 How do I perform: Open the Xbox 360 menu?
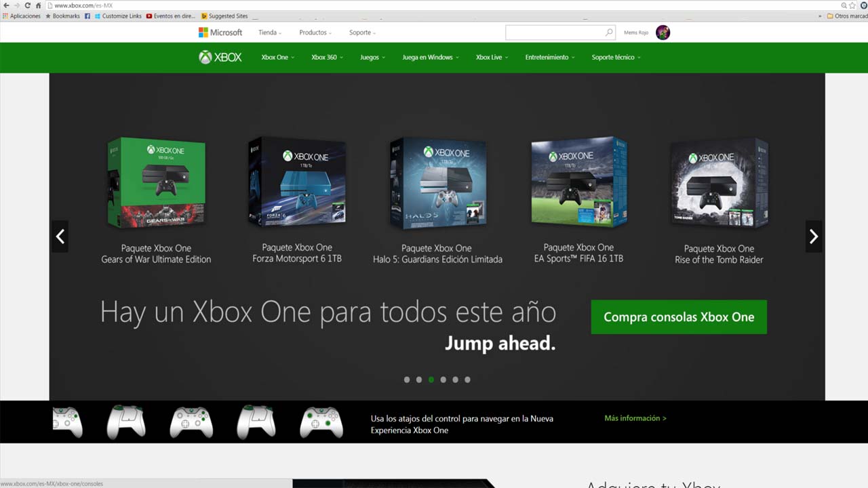(x=328, y=58)
